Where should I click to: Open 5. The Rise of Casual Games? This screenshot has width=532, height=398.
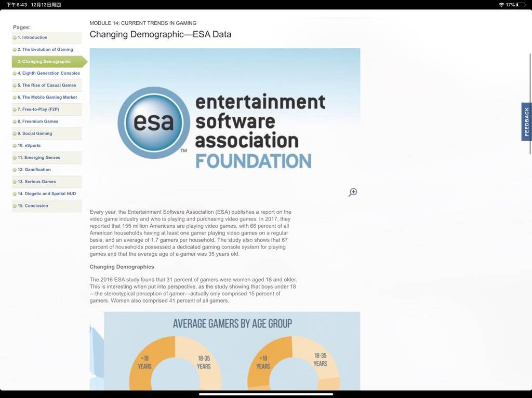pyautogui.click(x=47, y=86)
